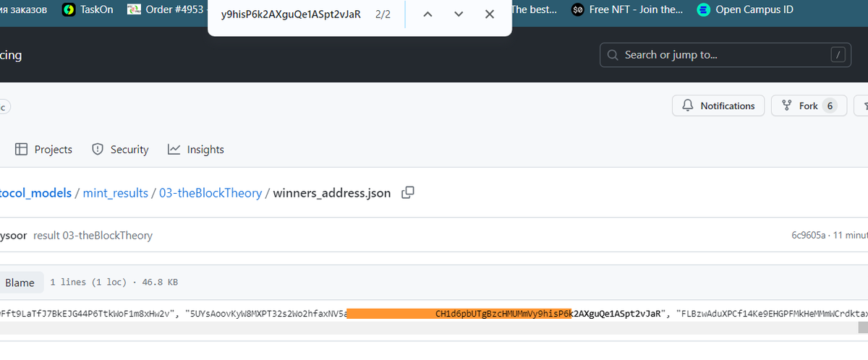Click the winners_address.json file name

pyautogui.click(x=332, y=193)
